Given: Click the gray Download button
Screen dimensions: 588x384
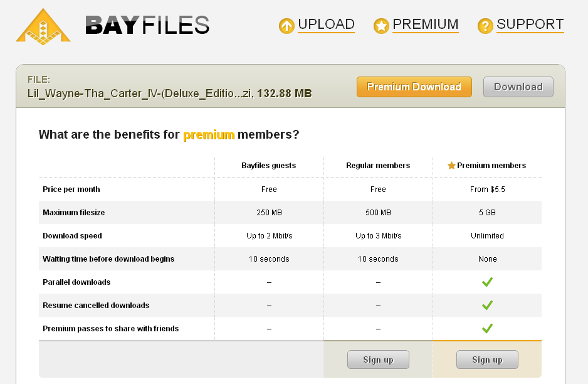Looking at the screenshot, I should click(x=518, y=87).
